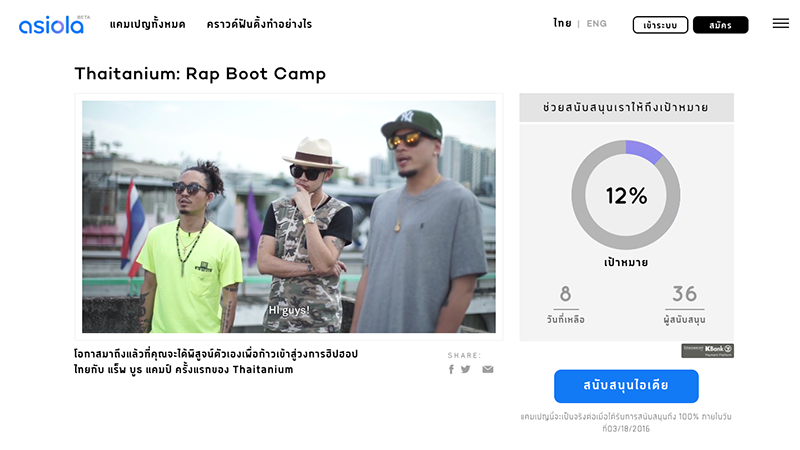Open แคมเปญทั้งหมด menu item
Image resolution: width=800 pixels, height=450 pixels.
147,24
